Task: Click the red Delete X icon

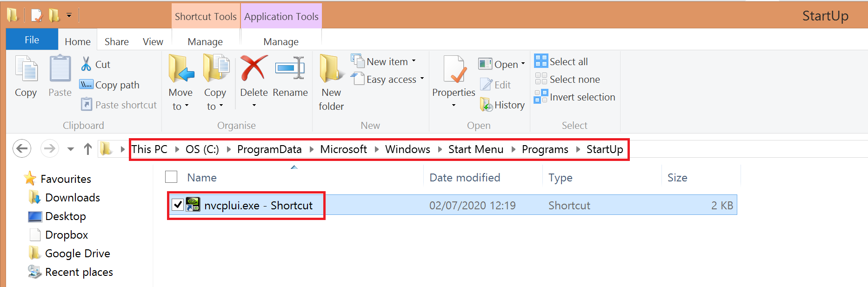Action: point(254,68)
